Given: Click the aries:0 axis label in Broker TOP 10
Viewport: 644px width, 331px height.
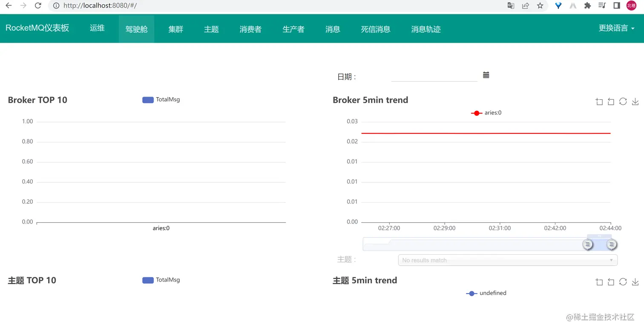Looking at the screenshot, I should click(x=161, y=228).
